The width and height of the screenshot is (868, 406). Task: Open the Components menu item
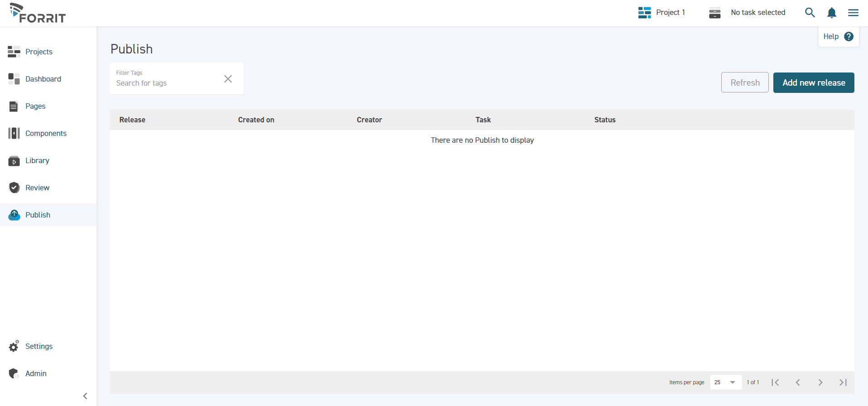pyautogui.click(x=48, y=133)
